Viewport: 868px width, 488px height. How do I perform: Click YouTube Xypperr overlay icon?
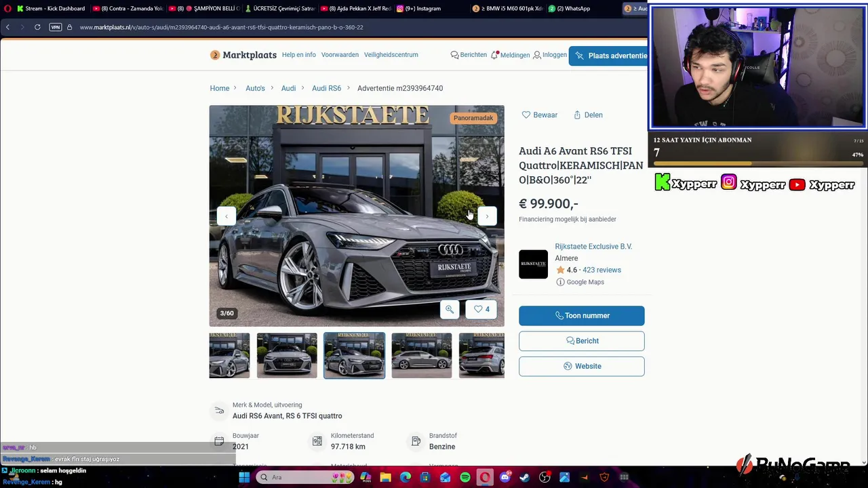tap(797, 184)
